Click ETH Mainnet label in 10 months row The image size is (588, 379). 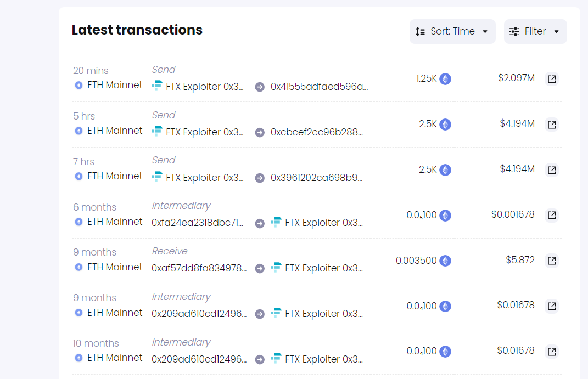click(x=115, y=358)
